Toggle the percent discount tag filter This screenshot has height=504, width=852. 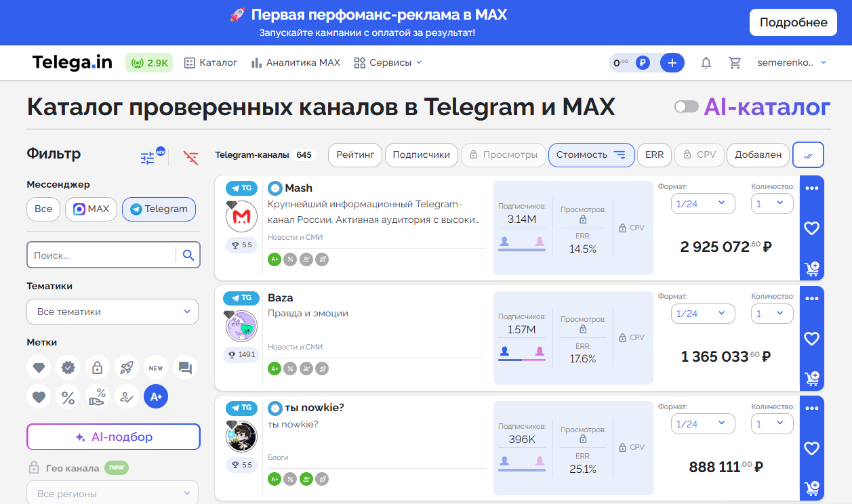[68, 397]
